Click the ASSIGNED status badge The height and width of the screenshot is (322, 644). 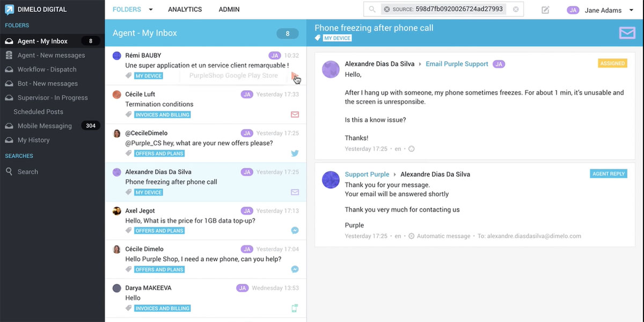point(612,63)
